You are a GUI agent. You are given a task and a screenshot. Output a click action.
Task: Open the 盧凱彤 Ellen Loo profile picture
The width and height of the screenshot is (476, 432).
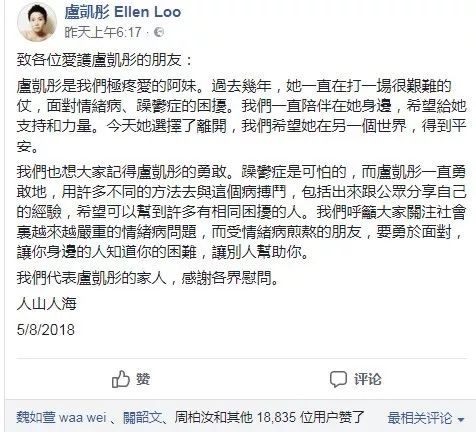tap(37, 22)
